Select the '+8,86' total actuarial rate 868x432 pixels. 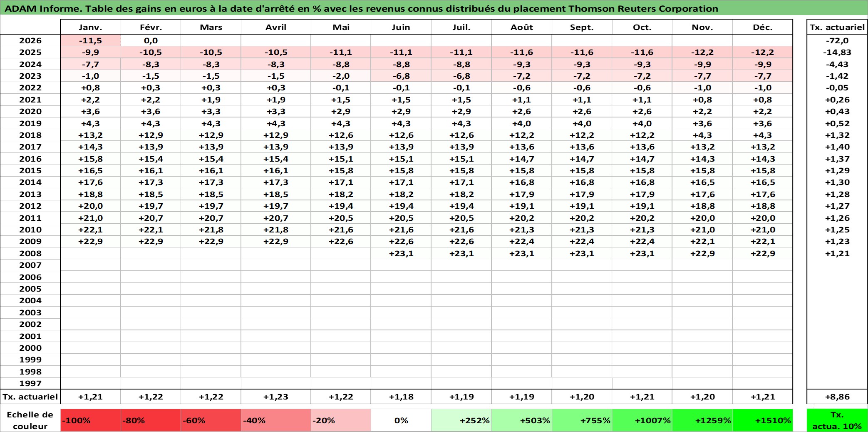click(x=837, y=397)
